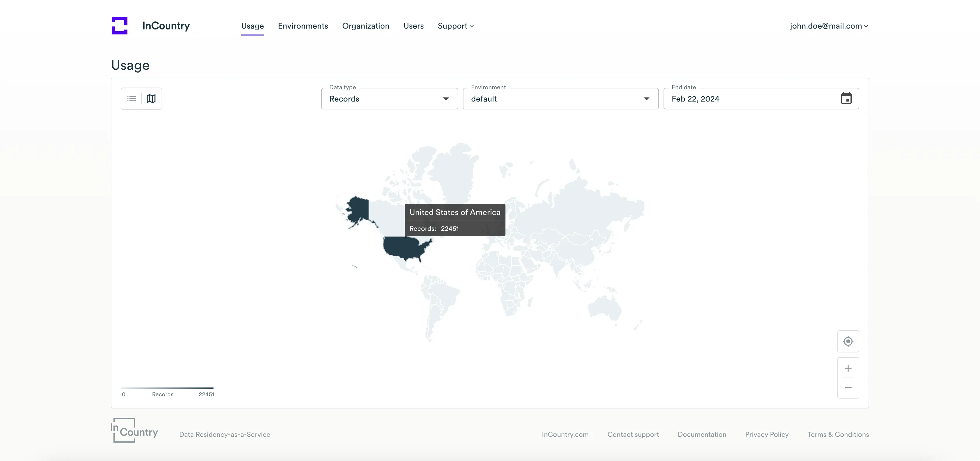Recenter the map with target icon
Screen dimensions: 980x461
pos(848,341)
